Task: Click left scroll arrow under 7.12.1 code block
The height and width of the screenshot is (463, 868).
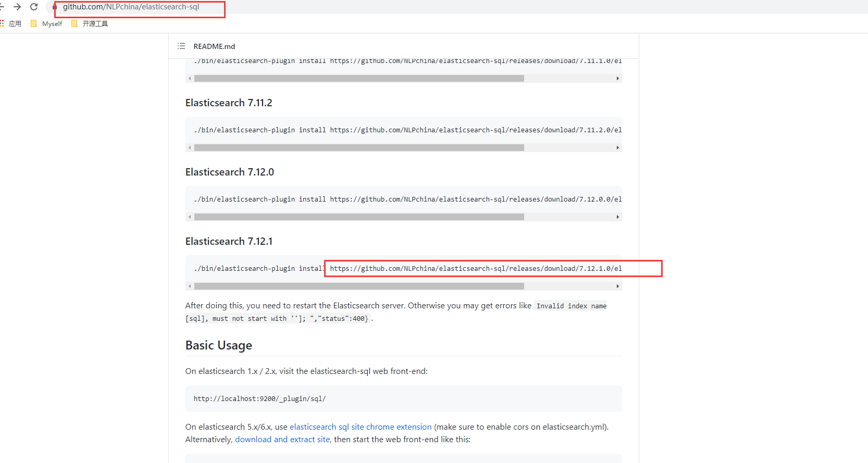Action: coord(190,286)
